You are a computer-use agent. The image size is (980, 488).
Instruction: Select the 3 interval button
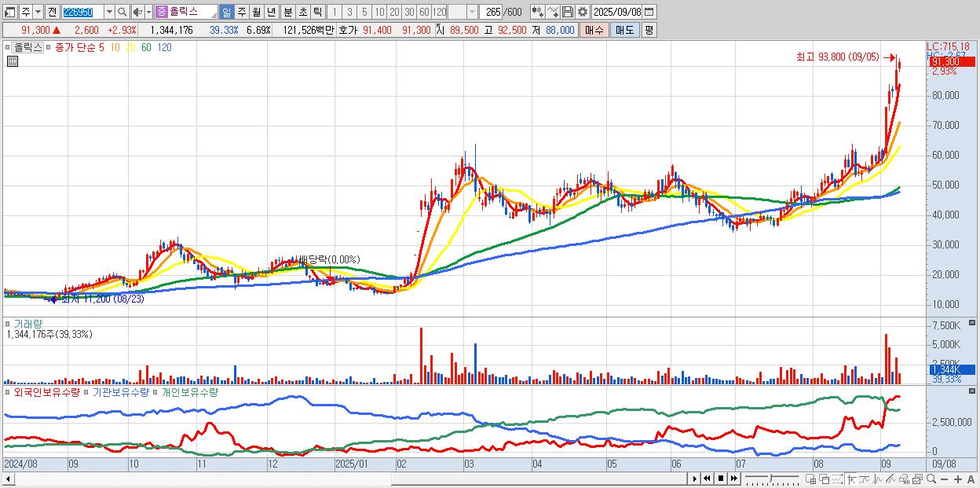349,12
